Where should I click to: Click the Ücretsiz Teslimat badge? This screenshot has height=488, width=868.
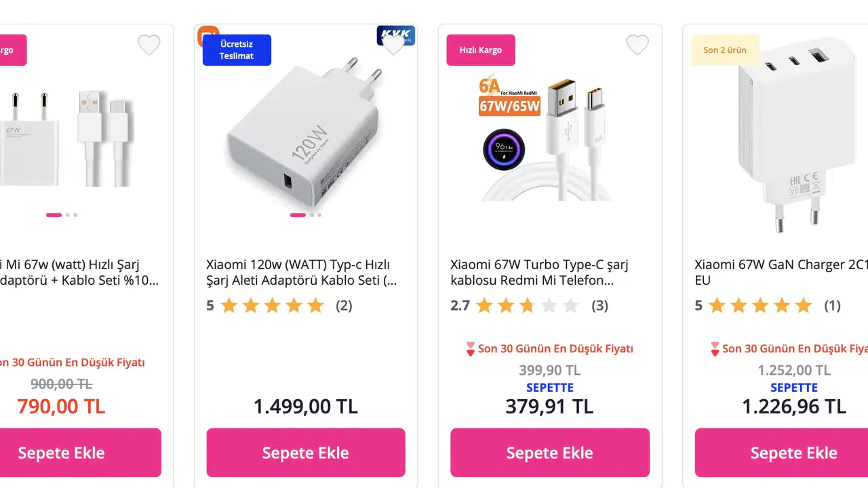point(237,50)
